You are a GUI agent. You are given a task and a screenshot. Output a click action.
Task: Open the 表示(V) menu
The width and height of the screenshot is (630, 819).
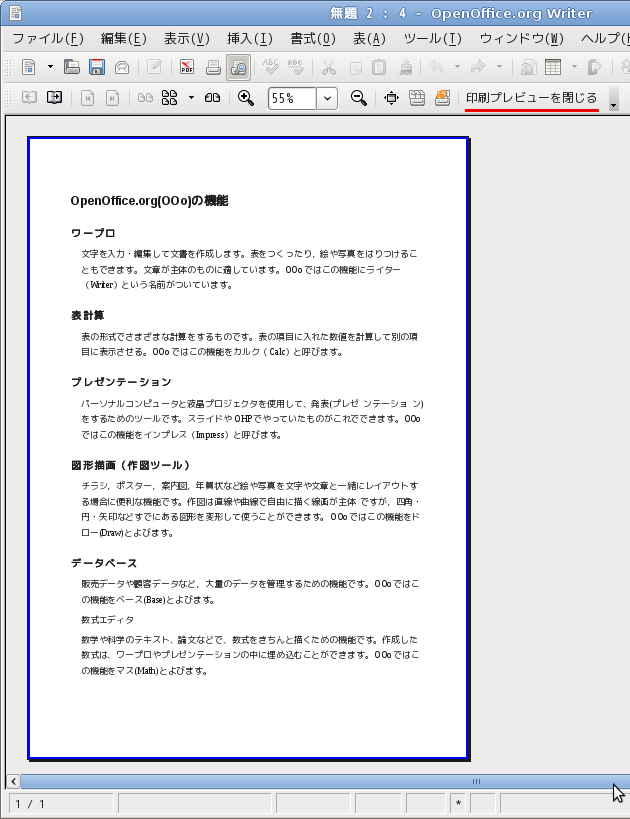[186, 39]
